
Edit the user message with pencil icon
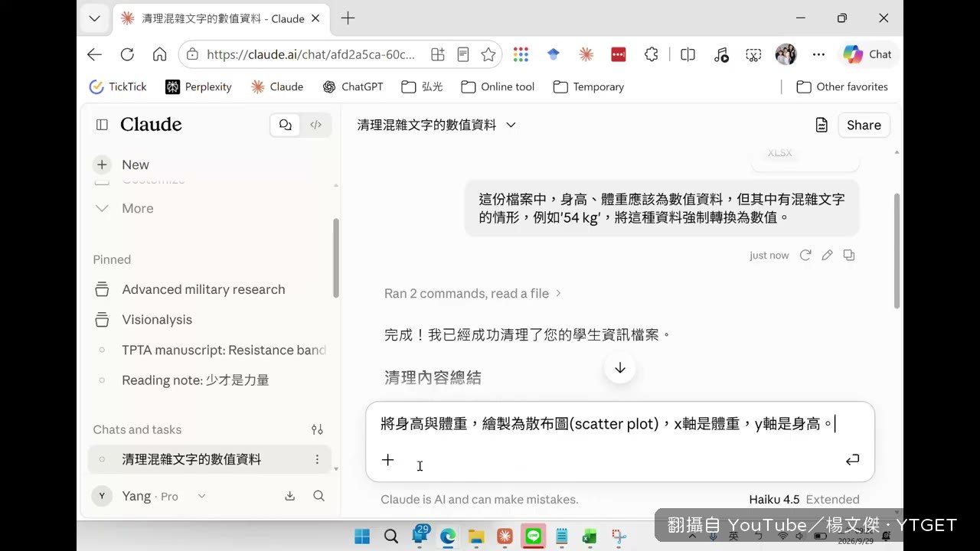click(x=827, y=255)
